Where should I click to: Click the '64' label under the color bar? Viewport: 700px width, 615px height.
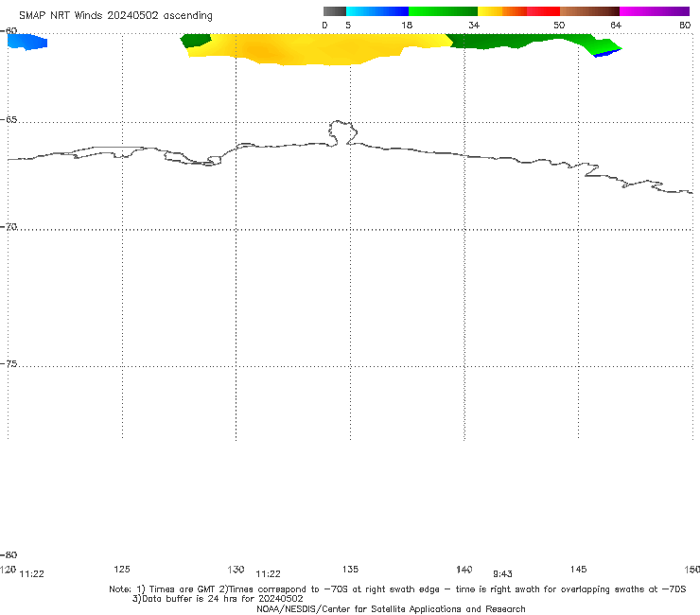coord(616,25)
